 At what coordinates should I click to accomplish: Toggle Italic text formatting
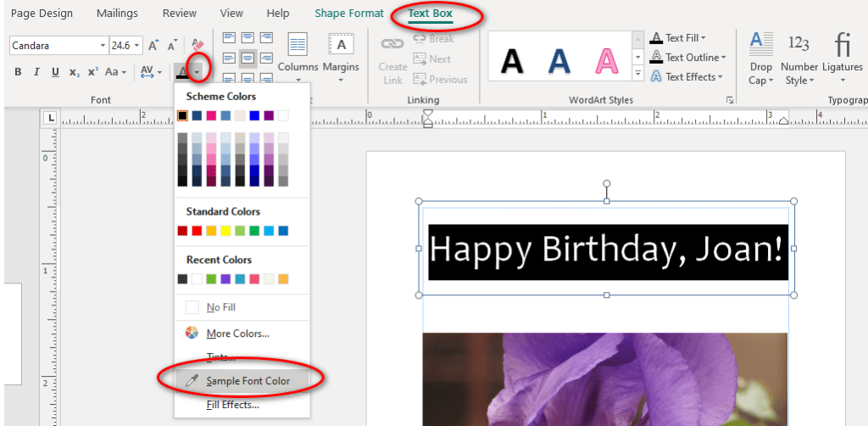(x=36, y=72)
